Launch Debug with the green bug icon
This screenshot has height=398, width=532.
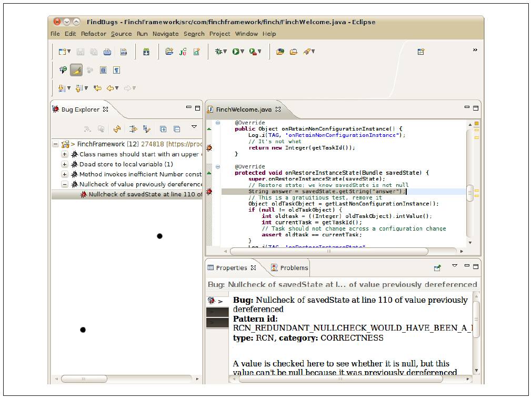tap(218, 52)
